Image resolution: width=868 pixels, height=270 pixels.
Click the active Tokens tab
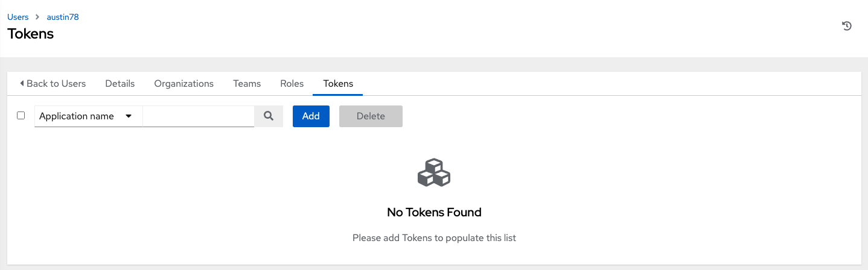[338, 84]
